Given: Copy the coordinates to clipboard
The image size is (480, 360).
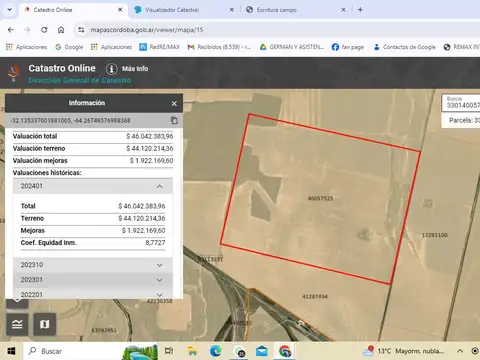Looking at the screenshot, I should [174, 120].
